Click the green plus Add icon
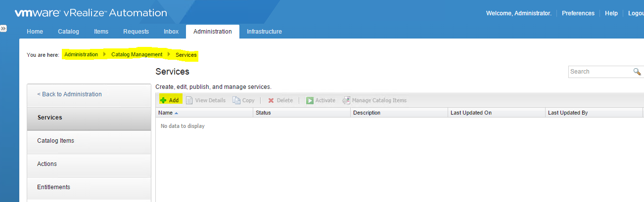Screen dimensions: 644x202 (163, 100)
